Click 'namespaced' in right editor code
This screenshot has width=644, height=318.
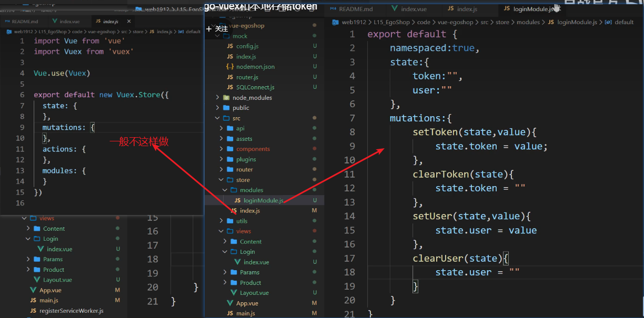tap(418, 48)
